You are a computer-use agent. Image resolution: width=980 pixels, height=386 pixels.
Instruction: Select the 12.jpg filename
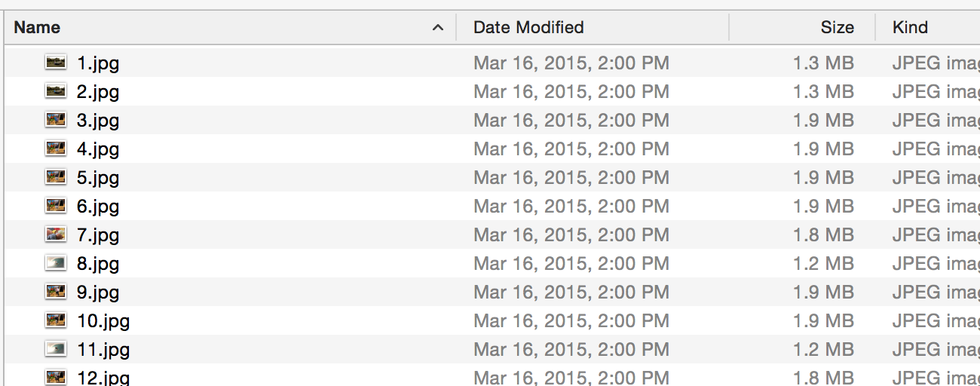click(x=103, y=378)
